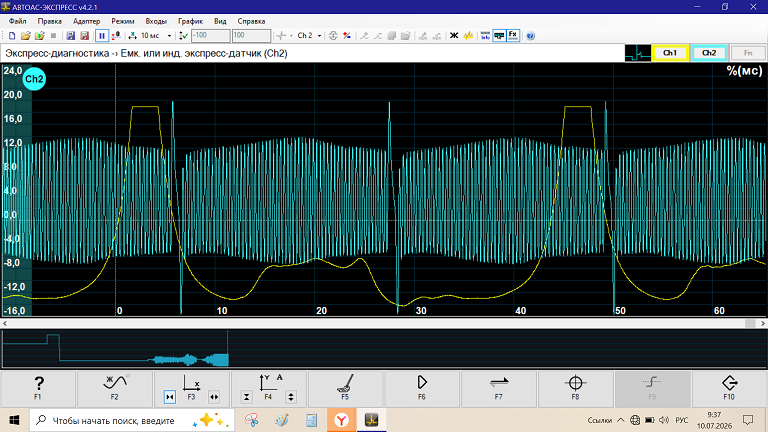768x432 pixels.
Task: Click the F7 swap arrows button
Action: pyautogui.click(x=499, y=388)
